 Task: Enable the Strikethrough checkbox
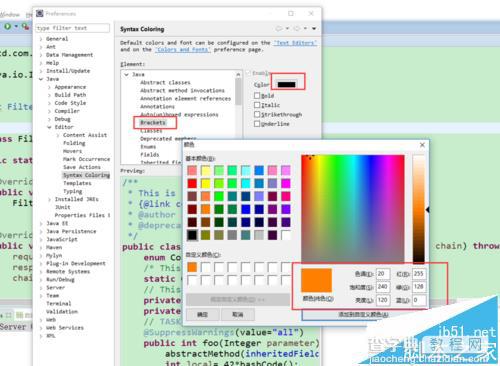[257, 114]
